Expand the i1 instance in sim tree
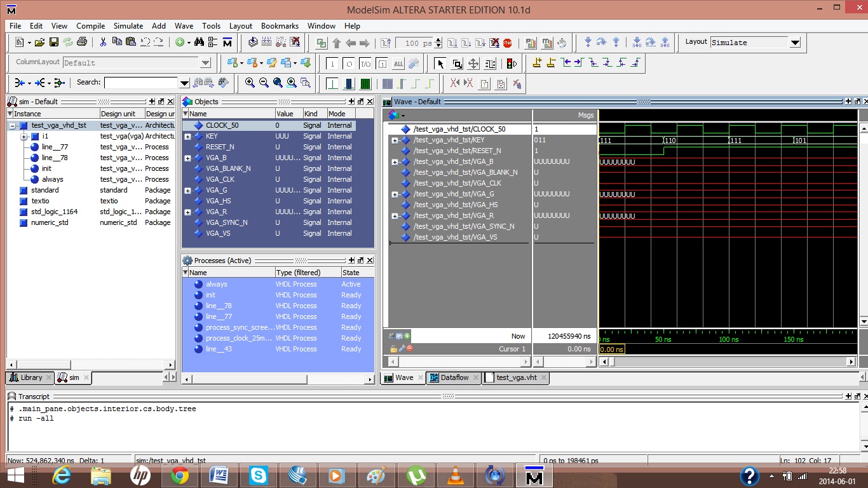The height and width of the screenshot is (488, 868). pyautogui.click(x=24, y=137)
